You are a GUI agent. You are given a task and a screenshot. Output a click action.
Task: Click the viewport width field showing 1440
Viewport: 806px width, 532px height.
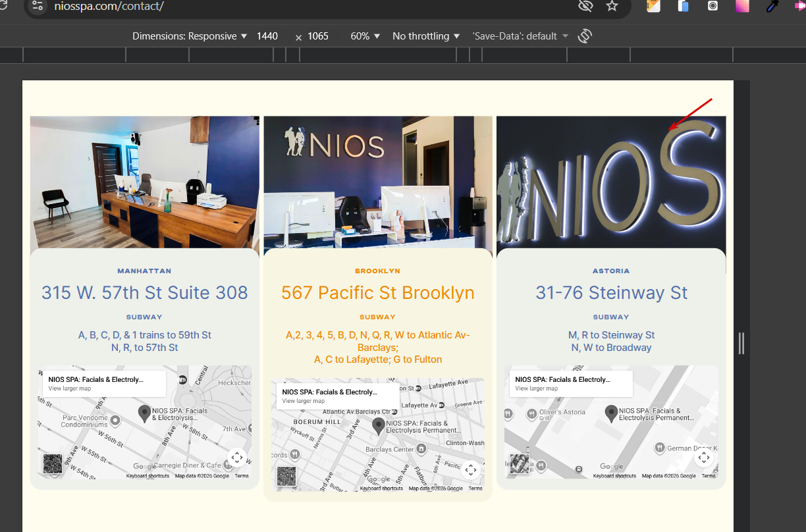[267, 36]
